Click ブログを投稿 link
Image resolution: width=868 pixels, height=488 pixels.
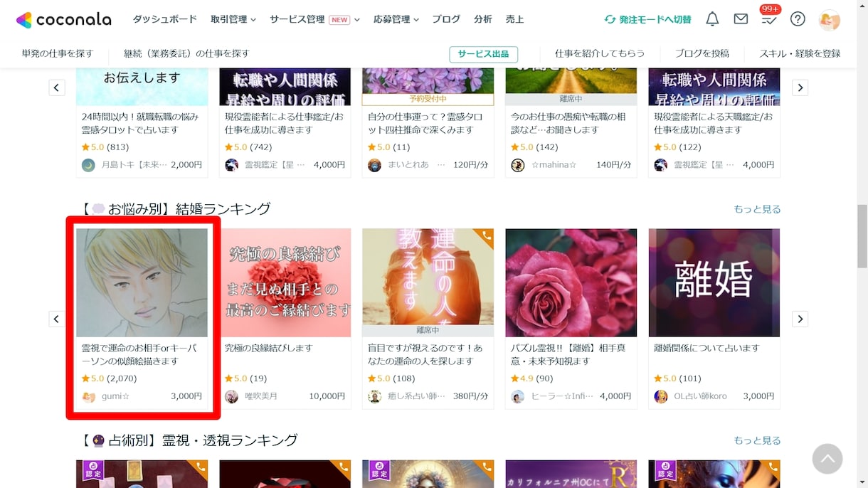tap(702, 53)
